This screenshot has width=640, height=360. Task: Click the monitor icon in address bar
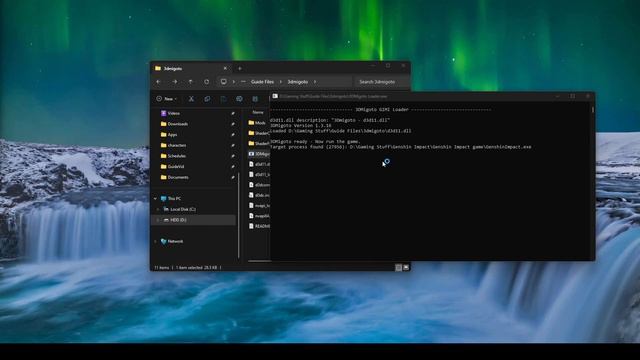coord(224,82)
